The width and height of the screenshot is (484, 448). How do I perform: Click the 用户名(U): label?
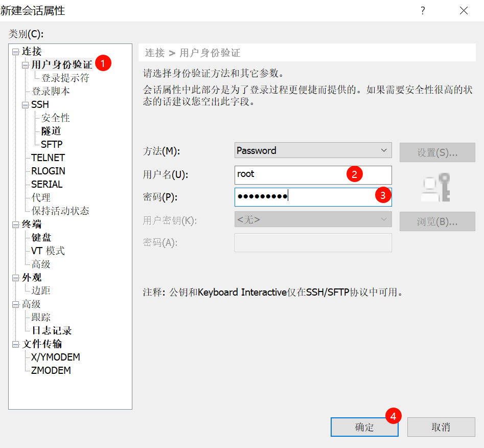[166, 174]
